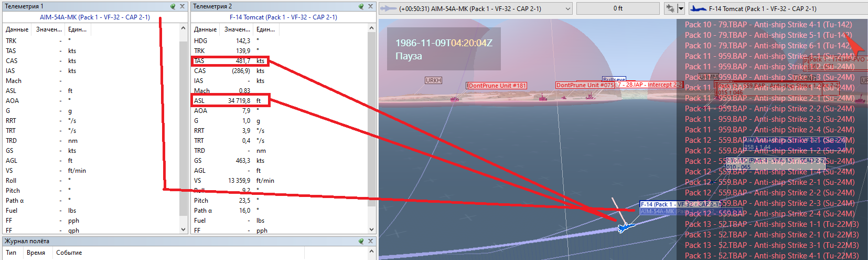Pin the Телеметрия 2 panel with the green icon
This screenshot has height=260, width=868.
pos(361,6)
